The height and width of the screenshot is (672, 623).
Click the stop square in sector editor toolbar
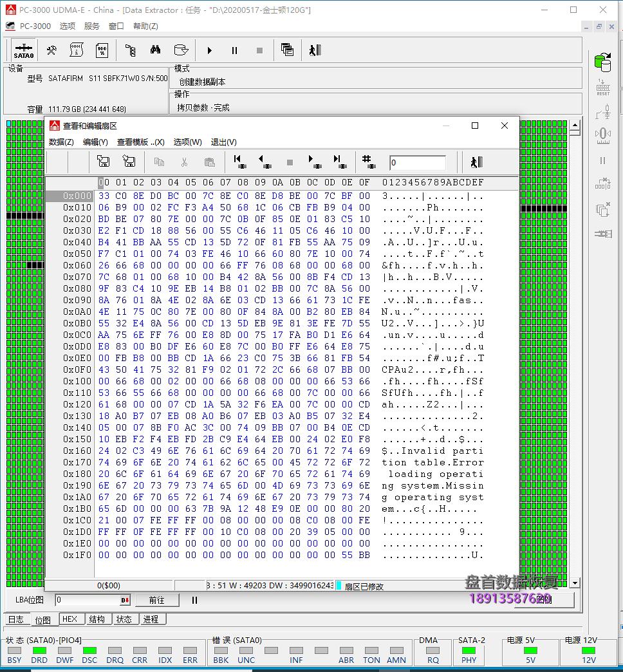[x=290, y=162]
